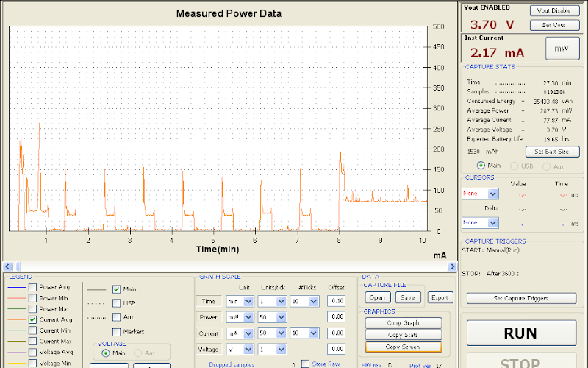Uncheck the Main channel checkbox

coord(116,289)
